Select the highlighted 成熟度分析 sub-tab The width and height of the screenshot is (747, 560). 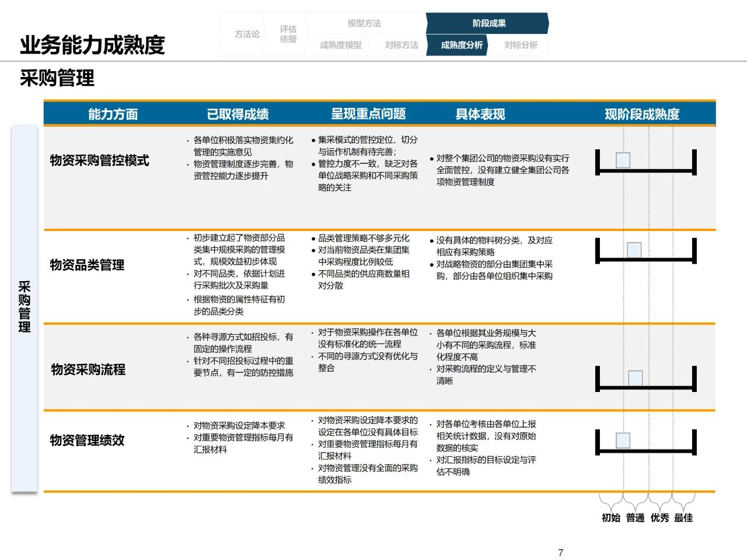[x=461, y=45]
